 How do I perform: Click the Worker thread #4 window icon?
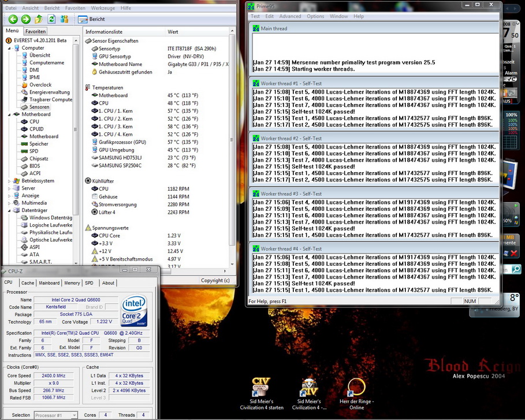click(x=256, y=249)
